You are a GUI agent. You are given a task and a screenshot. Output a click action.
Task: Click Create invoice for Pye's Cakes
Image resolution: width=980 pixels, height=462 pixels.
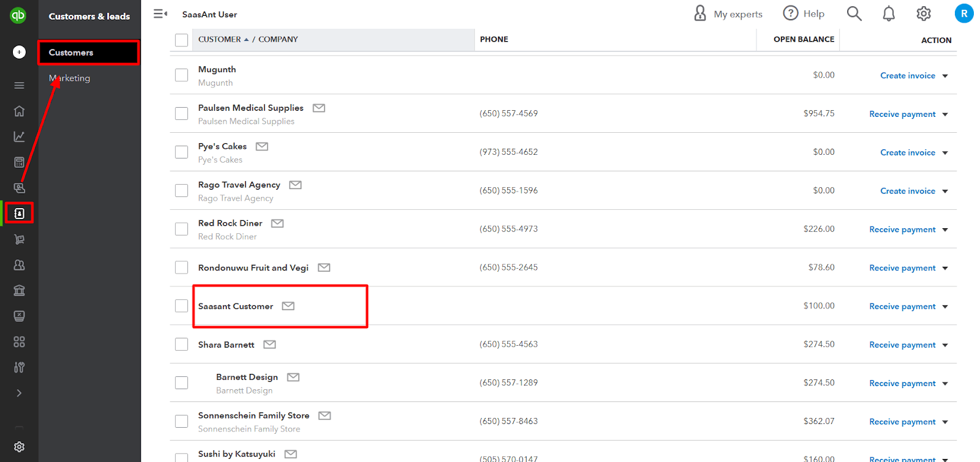point(908,153)
